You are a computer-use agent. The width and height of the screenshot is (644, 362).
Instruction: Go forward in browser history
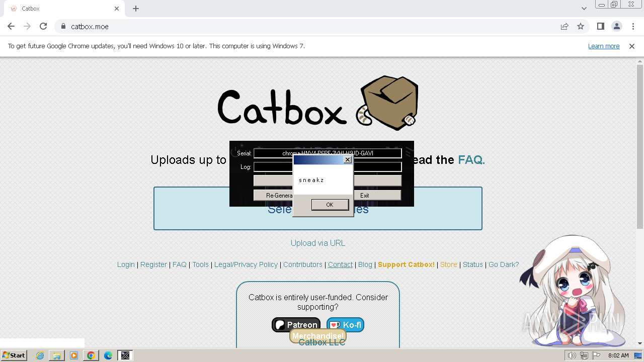(27, 26)
